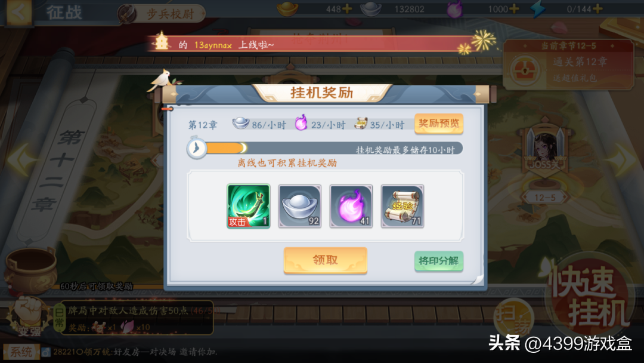
Task: Click the 领取 claim button
Action: click(x=326, y=260)
